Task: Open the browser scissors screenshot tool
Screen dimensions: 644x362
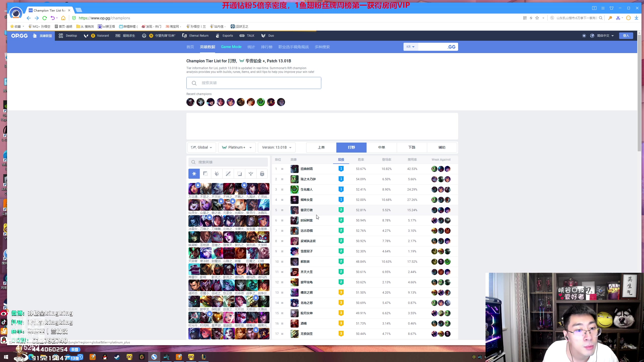Action: tap(618, 18)
